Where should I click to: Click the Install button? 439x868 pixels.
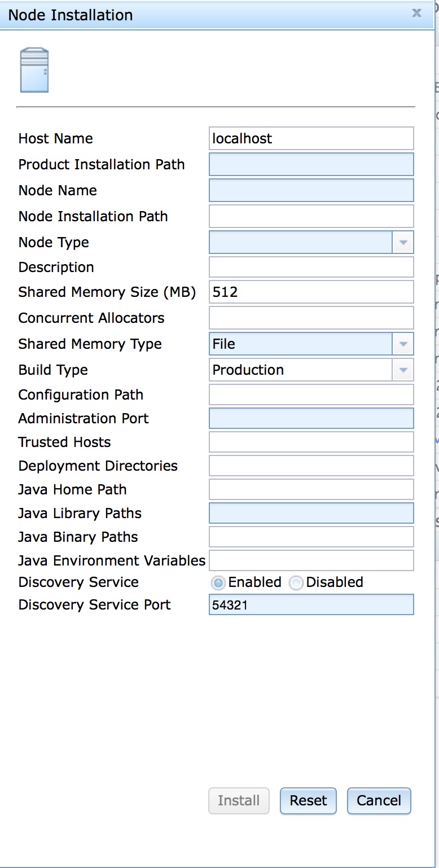pyautogui.click(x=239, y=801)
